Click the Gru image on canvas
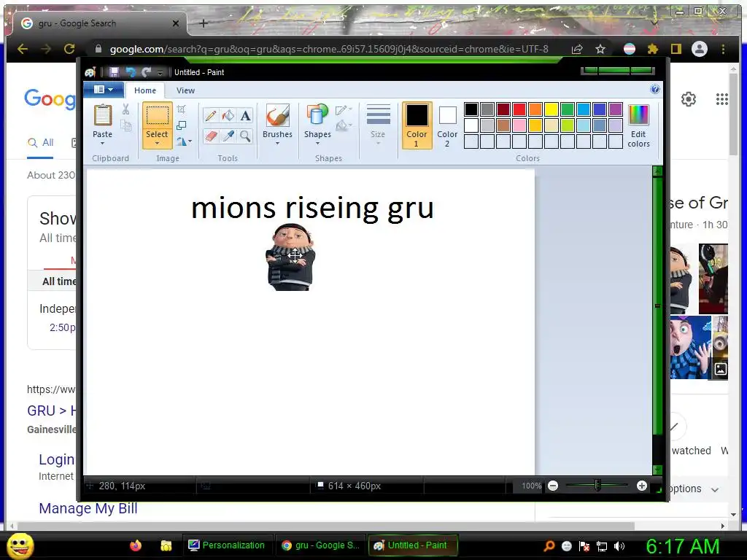This screenshot has width=747, height=560. [290, 257]
